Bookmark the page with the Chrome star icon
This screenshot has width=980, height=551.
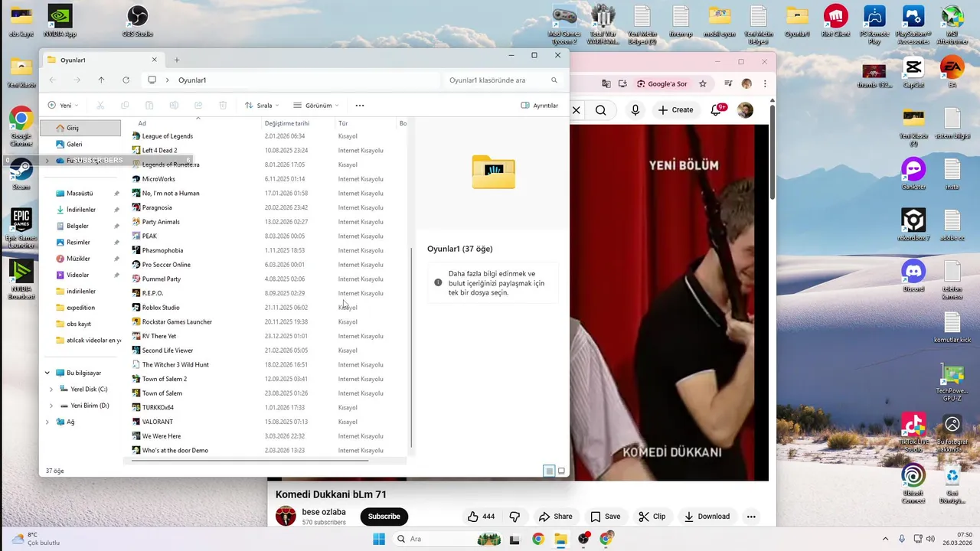coord(702,83)
